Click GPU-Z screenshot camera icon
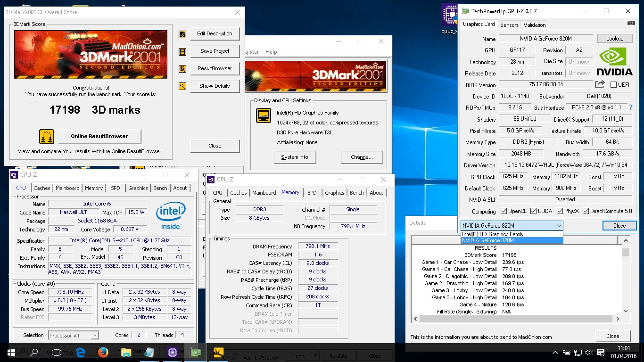Viewport: 644px width, 362px height. pos(631,23)
